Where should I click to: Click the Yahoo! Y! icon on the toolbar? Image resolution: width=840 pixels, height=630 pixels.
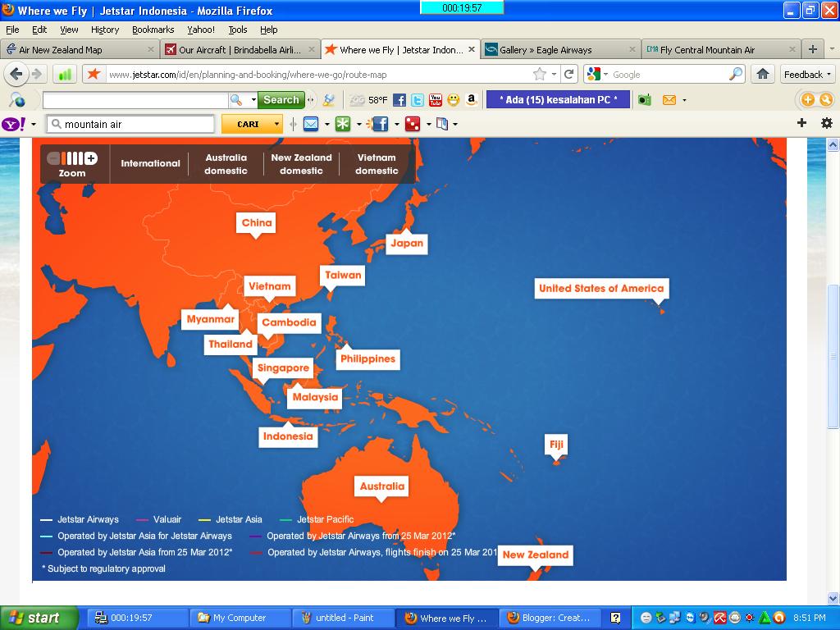coord(16,124)
